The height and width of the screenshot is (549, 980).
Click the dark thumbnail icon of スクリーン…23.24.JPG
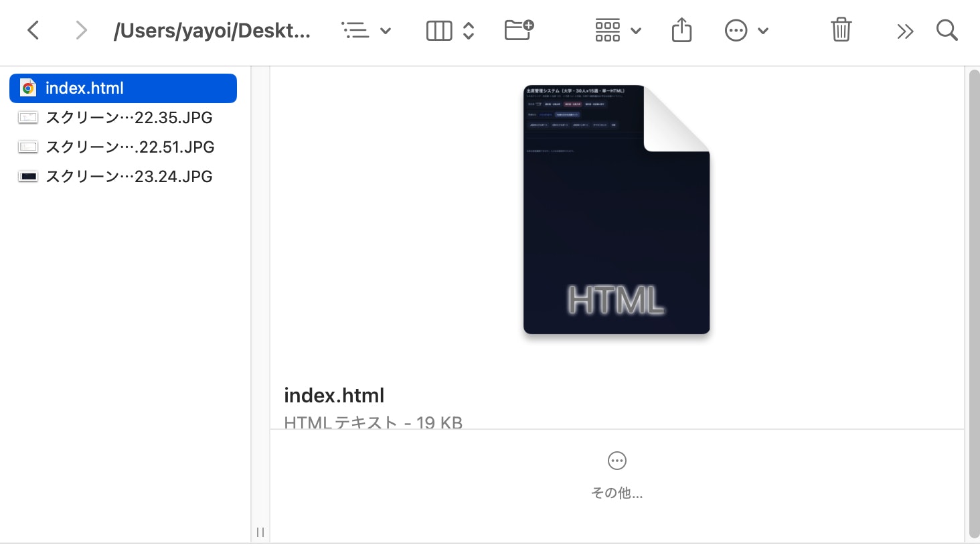click(x=28, y=177)
